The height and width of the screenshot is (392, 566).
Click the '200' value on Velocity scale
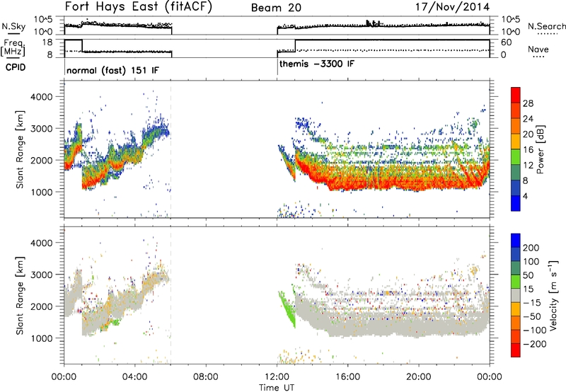tap(531, 248)
